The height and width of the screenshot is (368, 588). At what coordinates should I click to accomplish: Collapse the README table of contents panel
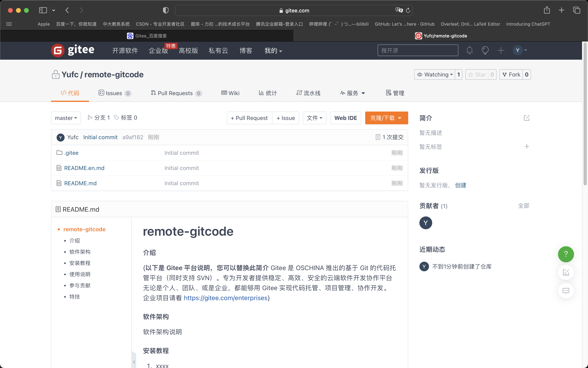point(134,362)
